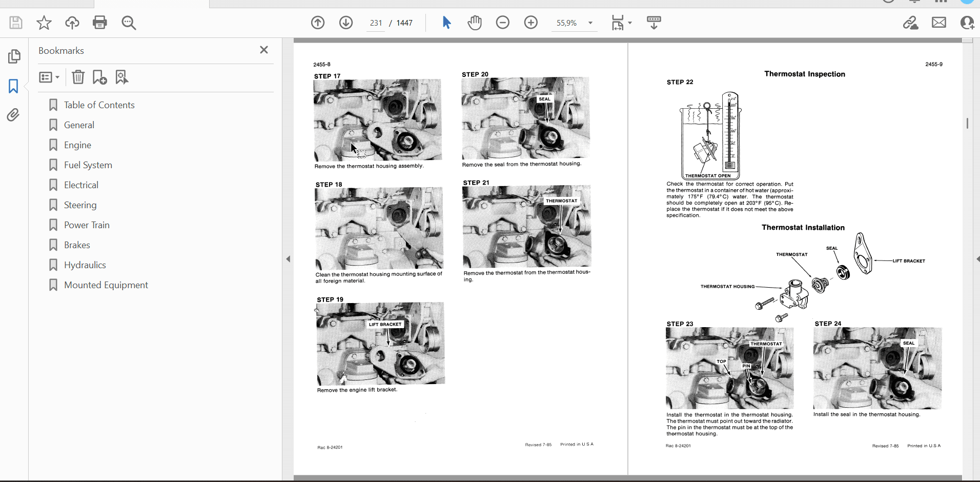Open the Hydraulics bookmark
980x482 pixels.
pos(85,265)
